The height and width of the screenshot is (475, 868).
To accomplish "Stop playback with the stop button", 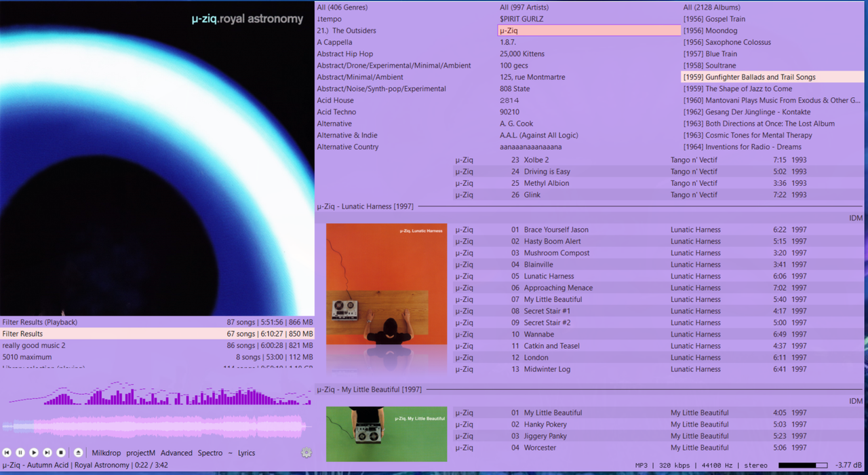I will pos(61,453).
